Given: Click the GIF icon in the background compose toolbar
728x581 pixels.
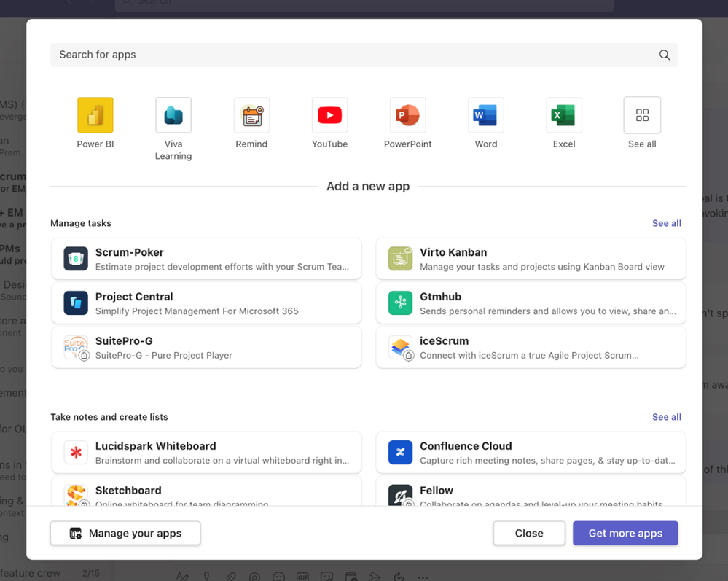Looking at the screenshot, I should [x=302, y=577].
